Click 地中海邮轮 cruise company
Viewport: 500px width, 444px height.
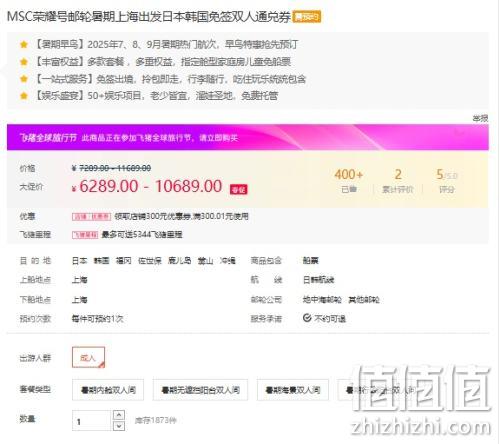click(x=322, y=300)
